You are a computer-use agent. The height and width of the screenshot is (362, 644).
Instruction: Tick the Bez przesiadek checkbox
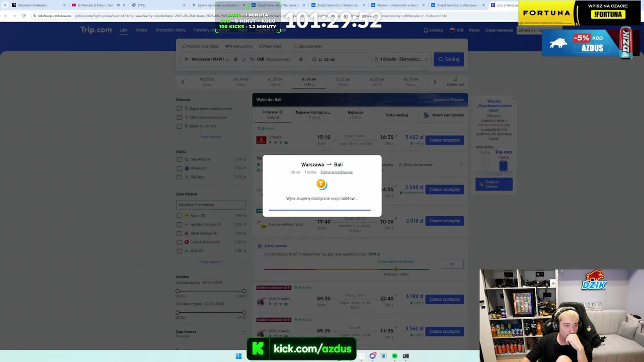[x=295, y=46]
